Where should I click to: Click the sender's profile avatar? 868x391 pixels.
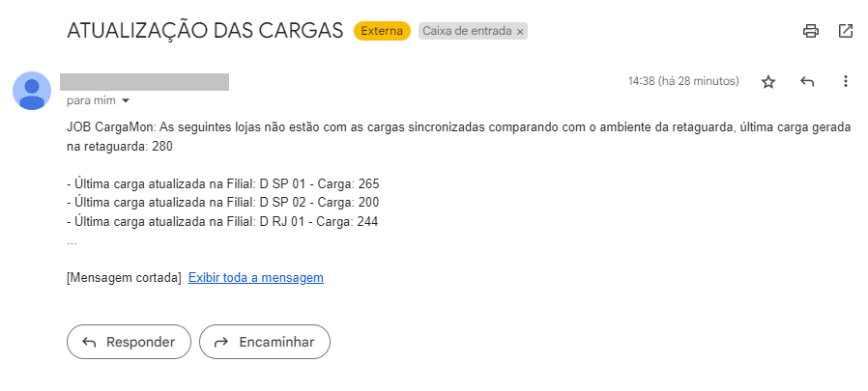point(32,90)
